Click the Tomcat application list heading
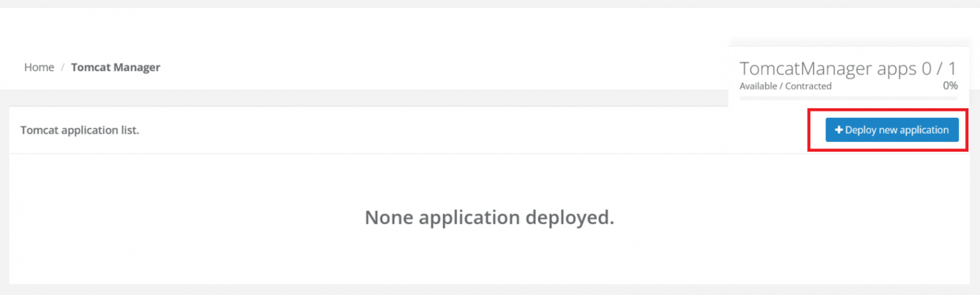 pyautogui.click(x=80, y=130)
